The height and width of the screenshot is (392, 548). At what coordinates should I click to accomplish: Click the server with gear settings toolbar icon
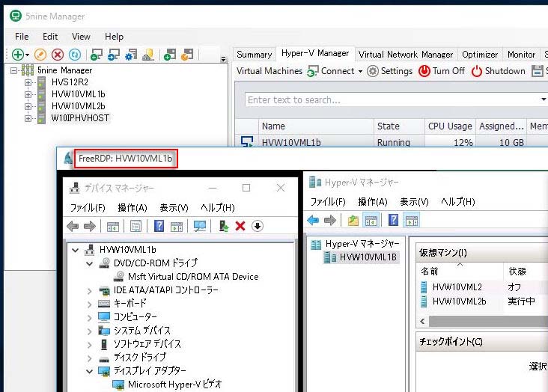point(131,55)
